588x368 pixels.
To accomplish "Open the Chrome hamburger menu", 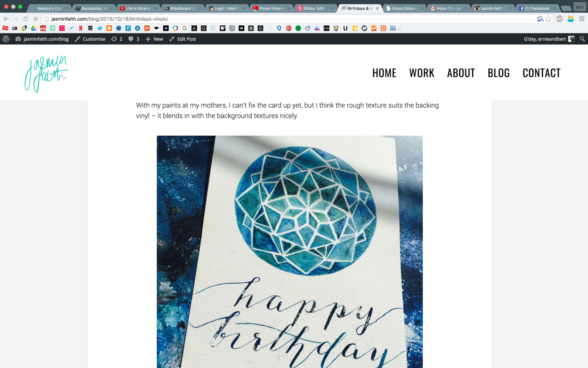I will point(582,19).
